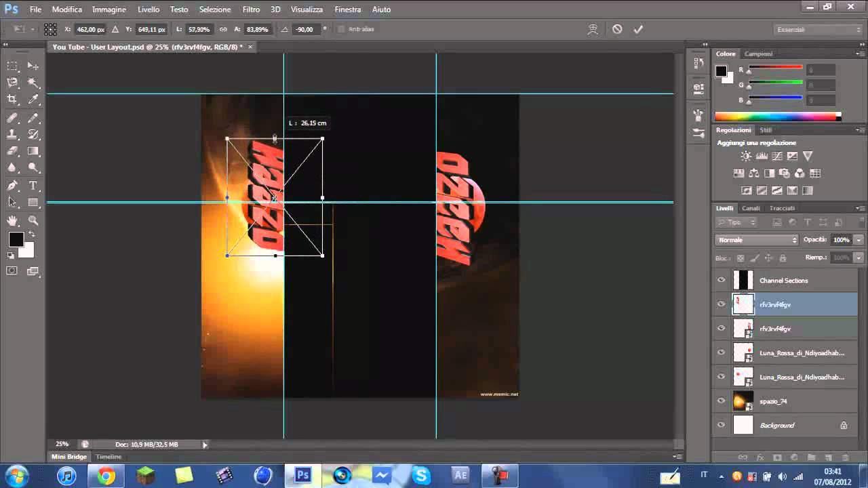The width and height of the screenshot is (868, 488).
Task: Select the History Brush tool
Action: click(33, 134)
